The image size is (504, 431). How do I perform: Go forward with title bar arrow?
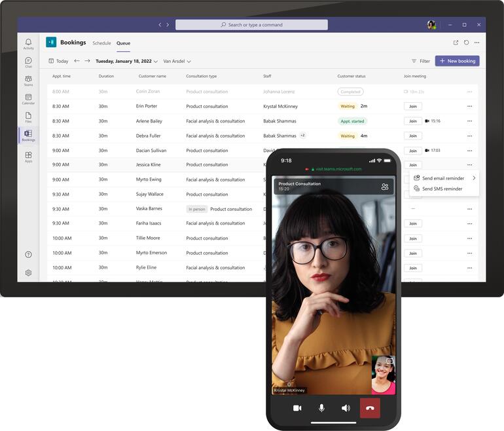point(168,24)
